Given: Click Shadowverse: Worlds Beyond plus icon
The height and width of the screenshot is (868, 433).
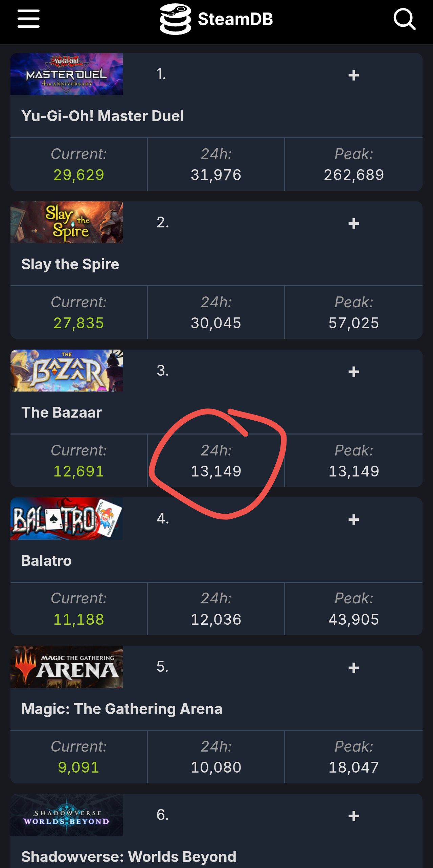Looking at the screenshot, I should [354, 816].
